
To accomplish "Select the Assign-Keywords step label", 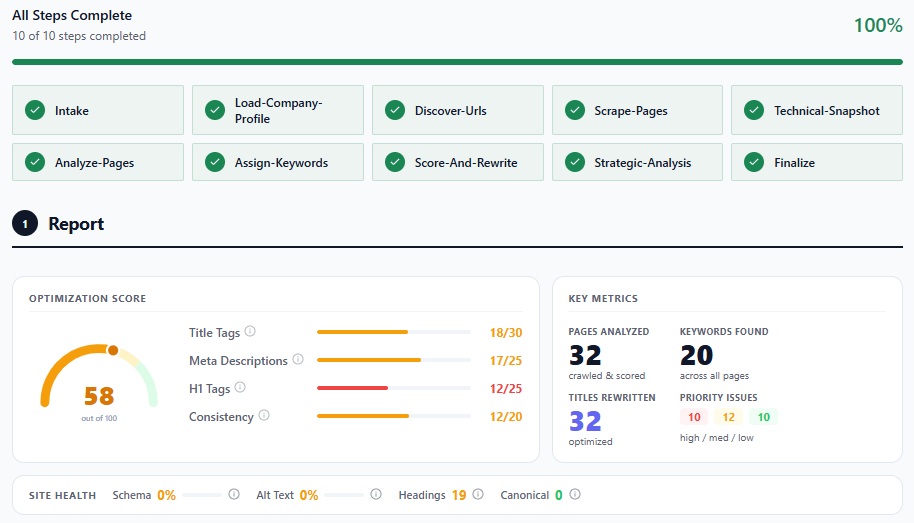I will pyautogui.click(x=281, y=163).
